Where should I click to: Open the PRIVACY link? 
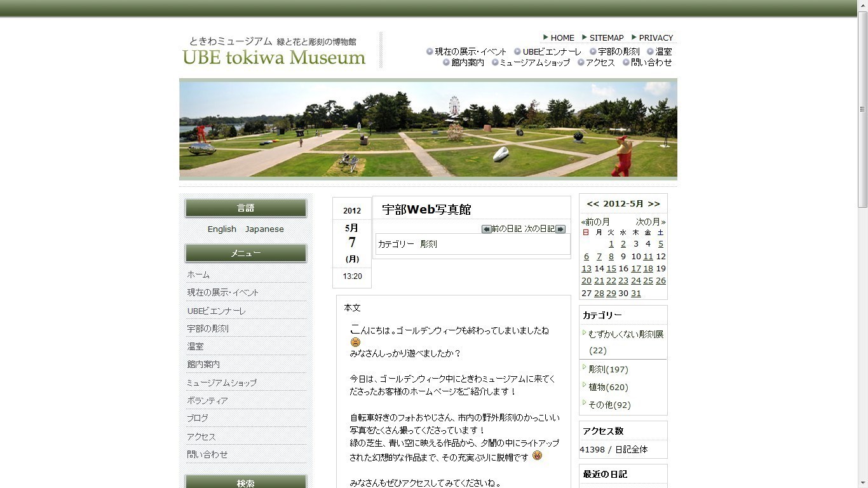point(656,38)
